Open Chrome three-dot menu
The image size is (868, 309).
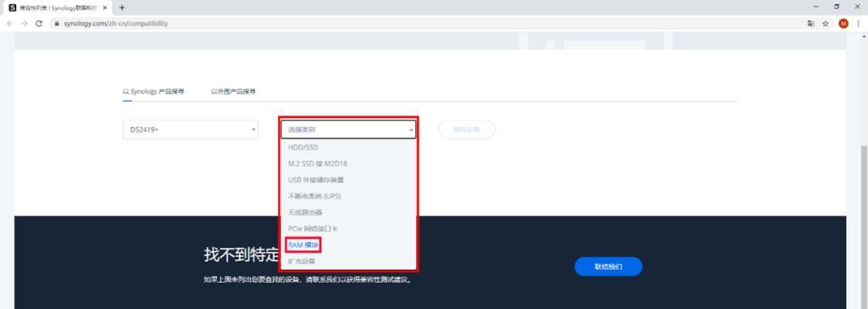pyautogui.click(x=858, y=24)
